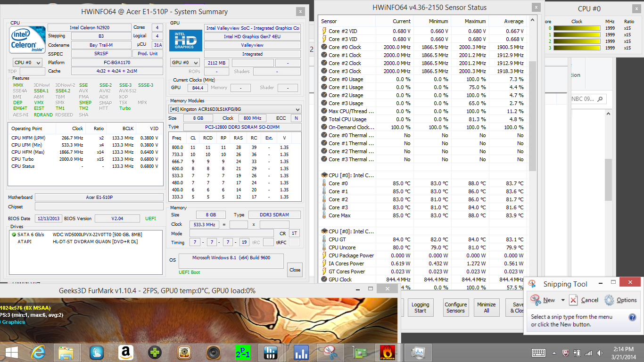This screenshot has height=362, width=644.
Task: Open the blue bar chart app on the taskbar
Action: (x=301, y=353)
